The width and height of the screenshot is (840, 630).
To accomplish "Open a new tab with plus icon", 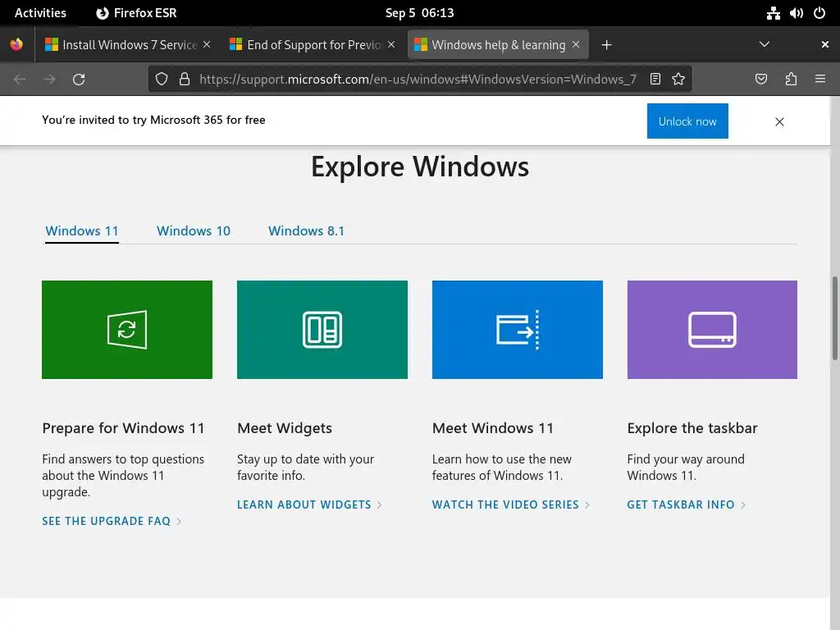I will click(606, 45).
